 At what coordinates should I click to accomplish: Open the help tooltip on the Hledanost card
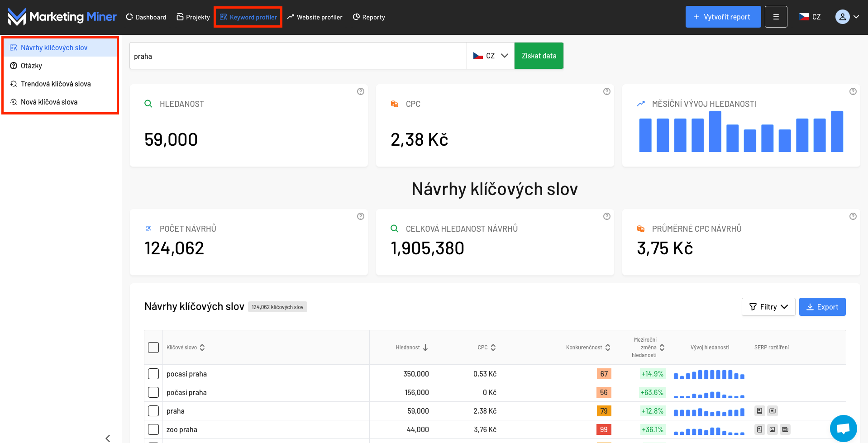tap(361, 91)
